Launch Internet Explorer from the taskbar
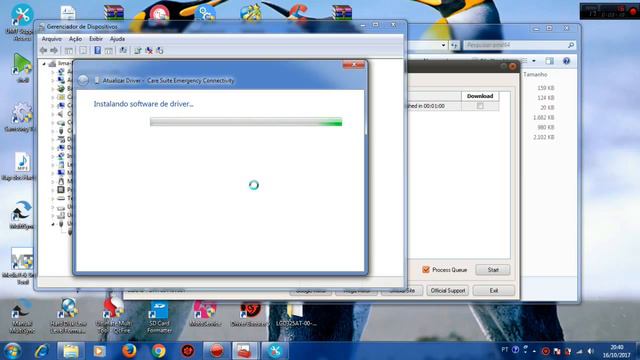 [x=41, y=351]
